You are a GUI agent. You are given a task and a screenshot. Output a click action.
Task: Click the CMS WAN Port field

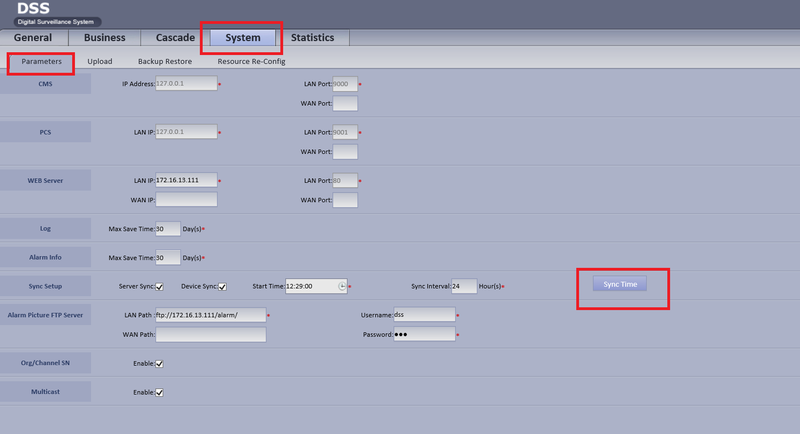[x=345, y=103]
